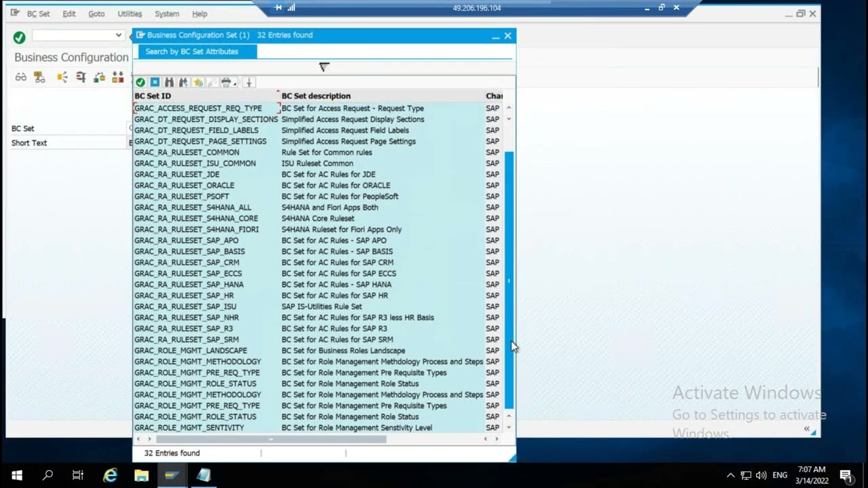The width and height of the screenshot is (868, 488).
Task: Click description 'ISU Ruleset Common'
Action: click(317, 163)
